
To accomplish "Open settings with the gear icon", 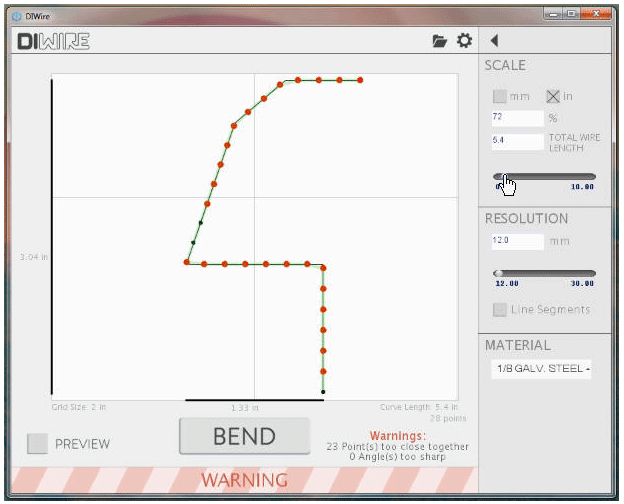I will click(464, 41).
